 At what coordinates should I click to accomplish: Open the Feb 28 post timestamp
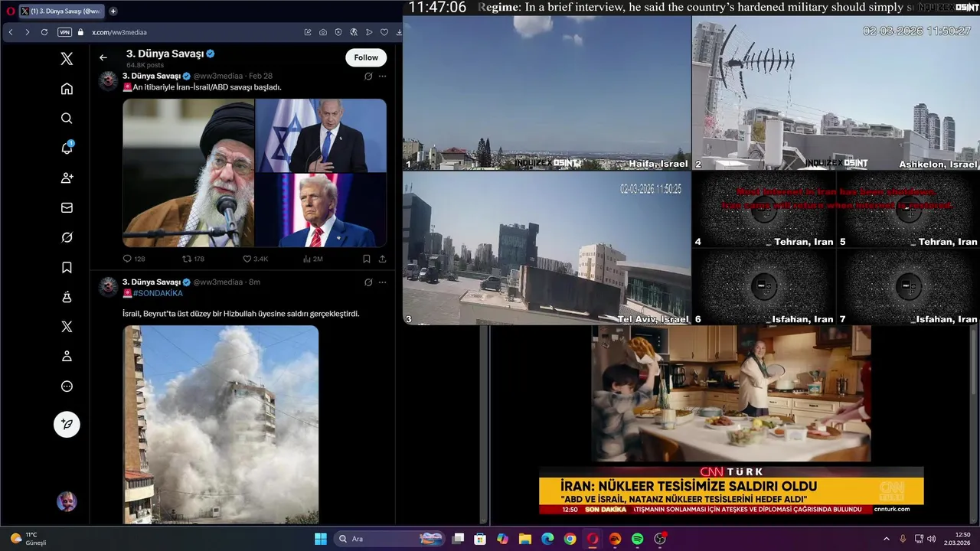(x=260, y=77)
